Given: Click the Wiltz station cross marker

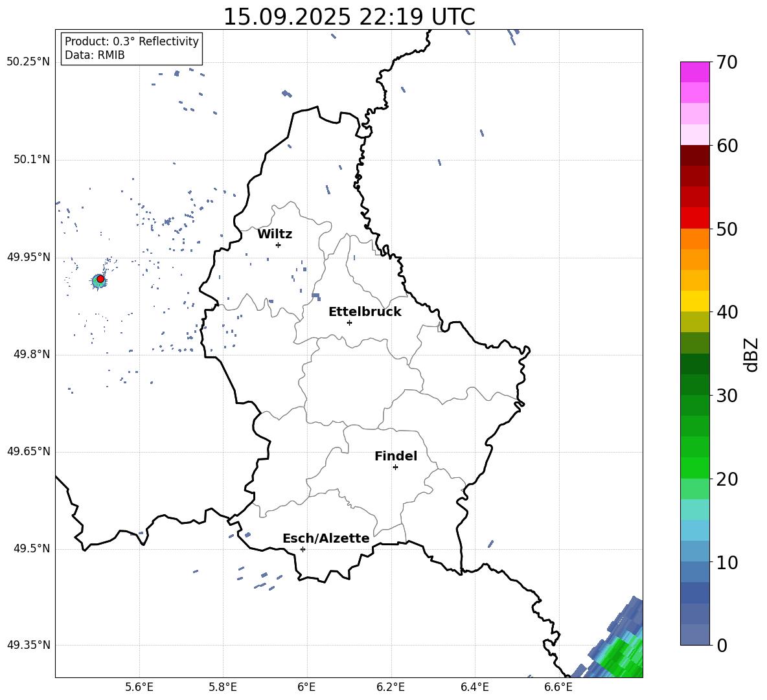Looking at the screenshot, I should (279, 245).
